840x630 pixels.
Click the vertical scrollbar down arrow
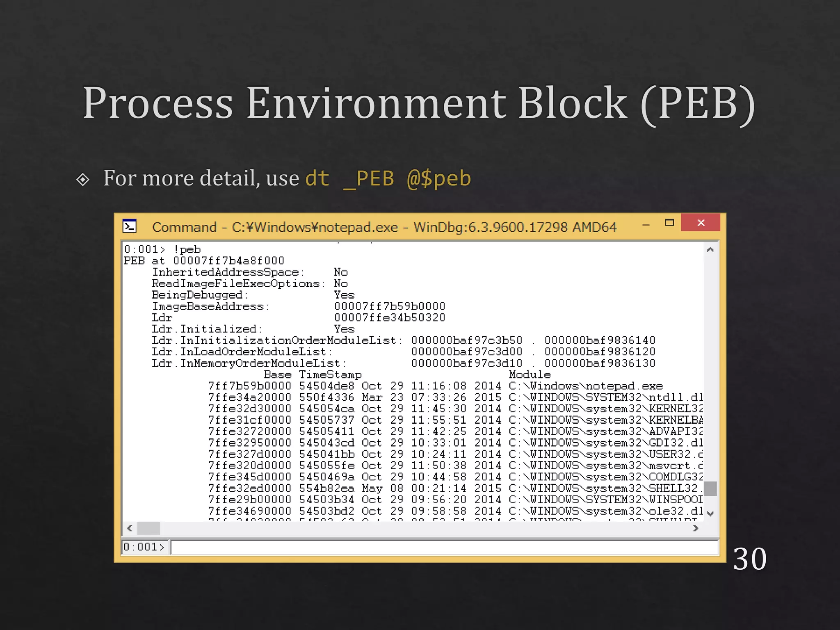[x=710, y=513]
